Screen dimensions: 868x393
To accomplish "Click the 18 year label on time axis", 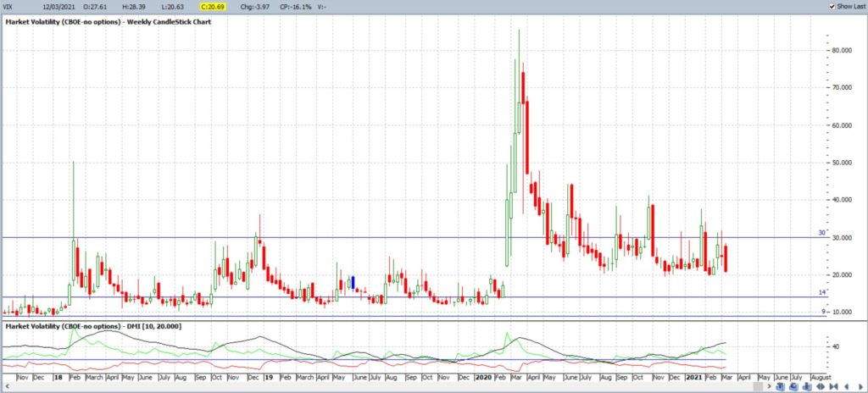I will pyautogui.click(x=58, y=377).
